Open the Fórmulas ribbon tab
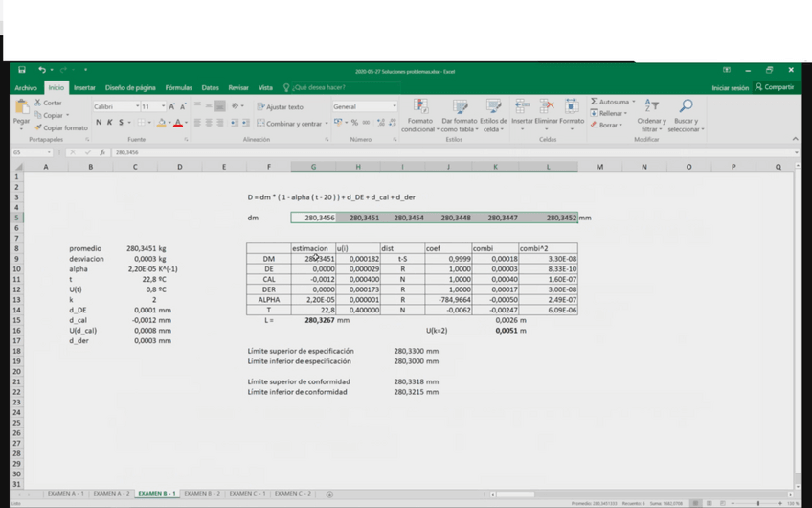Image resolution: width=812 pixels, height=508 pixels. click(x=178, y=87)
